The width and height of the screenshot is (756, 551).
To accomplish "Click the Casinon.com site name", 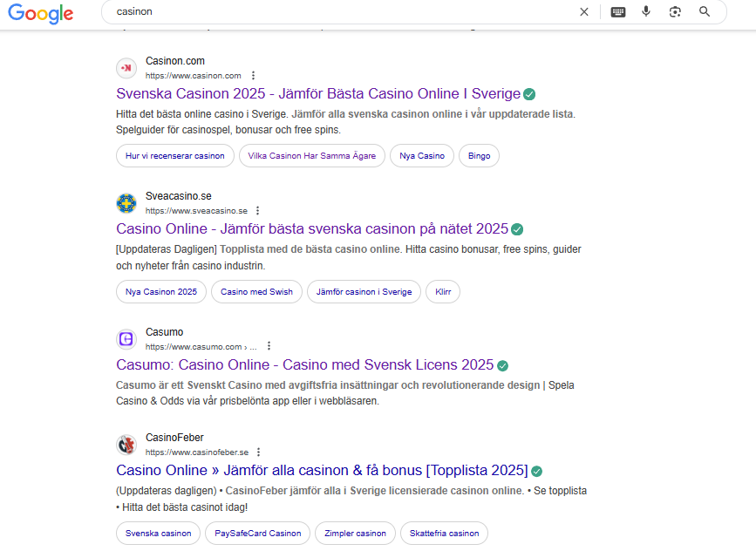I will (175, 61).
